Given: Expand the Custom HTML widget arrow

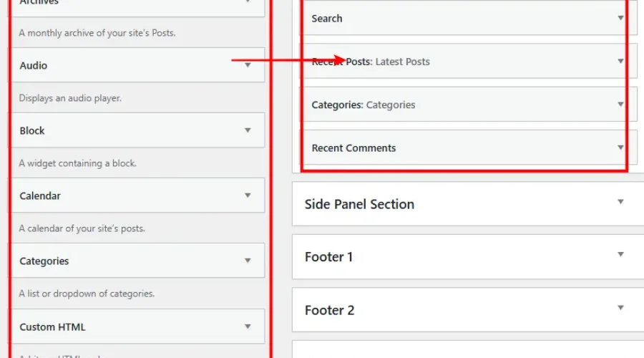Looking at the screenshot, I should [248, 326].
